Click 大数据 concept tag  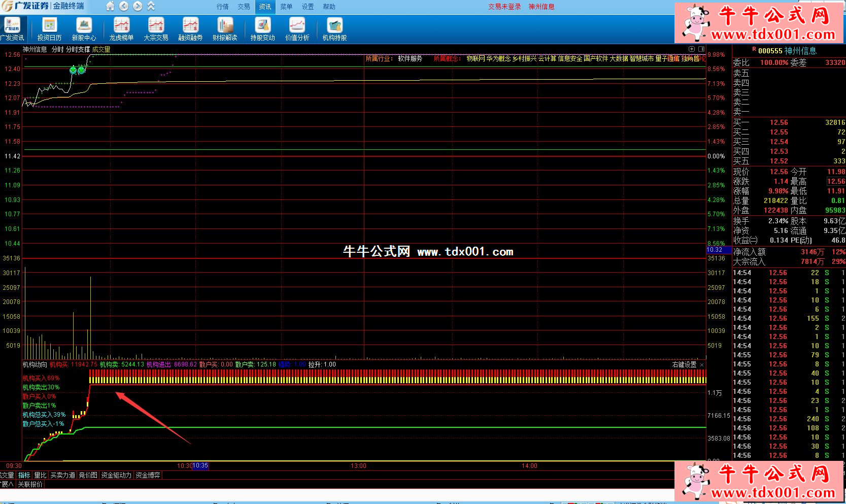point(619,58)
